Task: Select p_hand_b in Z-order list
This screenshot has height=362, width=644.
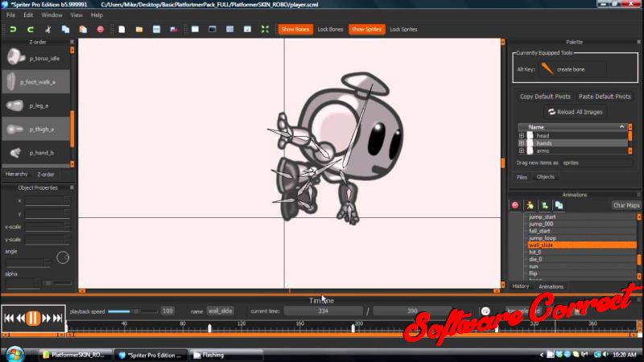Action: pos(35,153)
